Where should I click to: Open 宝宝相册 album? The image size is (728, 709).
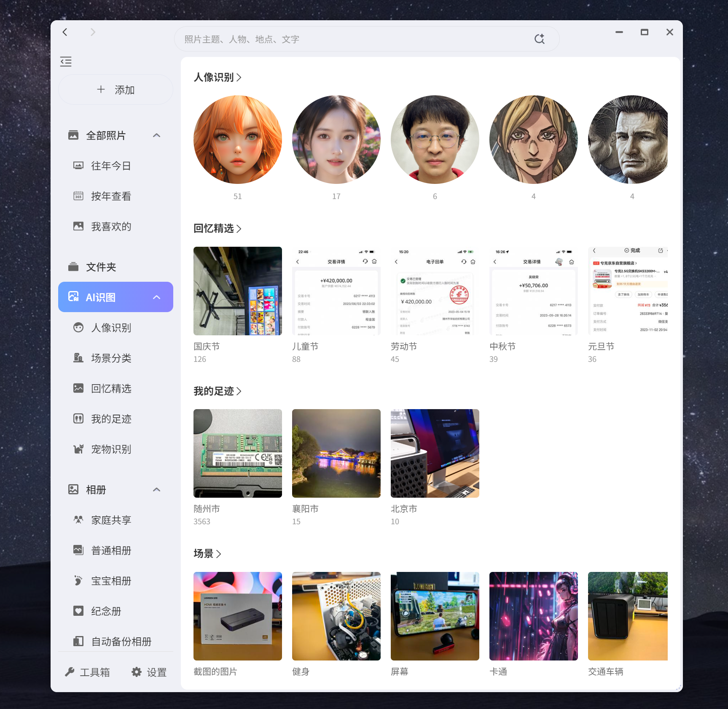point(116,581)
